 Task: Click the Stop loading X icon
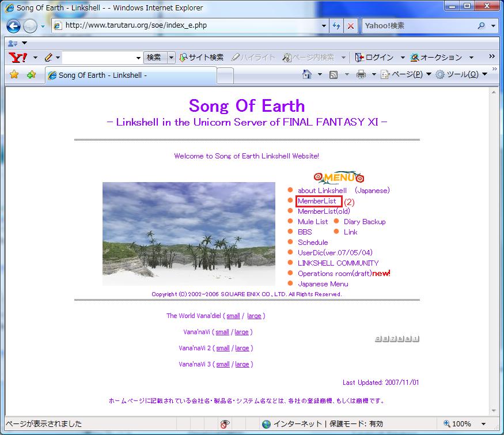(350, 27)
